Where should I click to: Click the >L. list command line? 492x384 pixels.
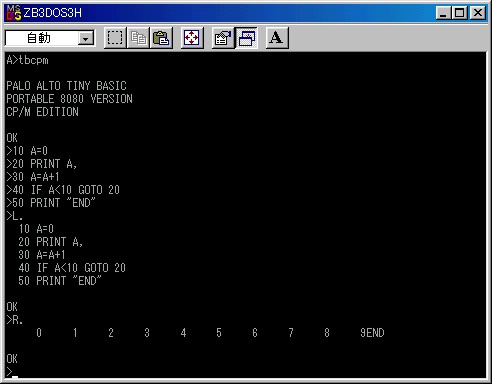[x=15, y=216]
